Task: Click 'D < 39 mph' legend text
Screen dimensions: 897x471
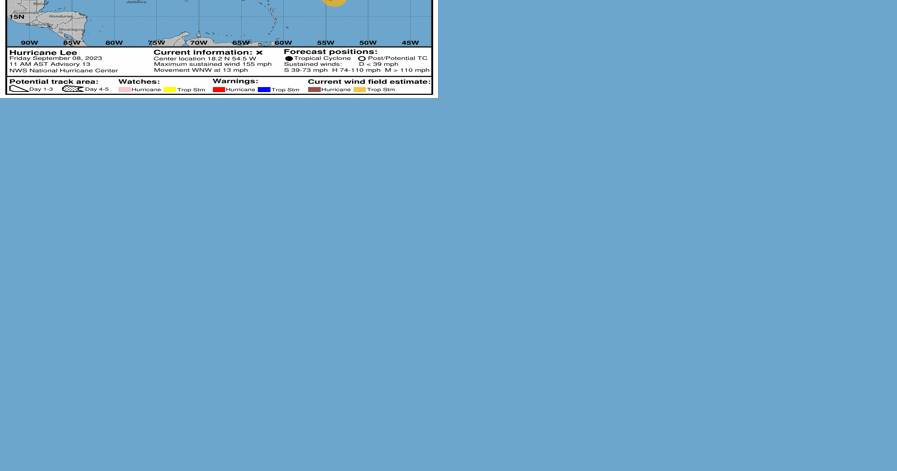Action: [x=379, y=64]
